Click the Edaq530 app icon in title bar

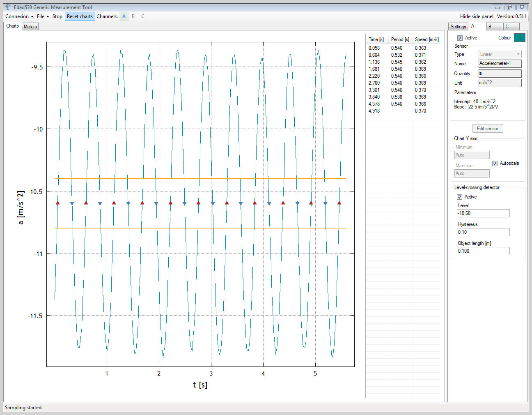tap(7, 7)
